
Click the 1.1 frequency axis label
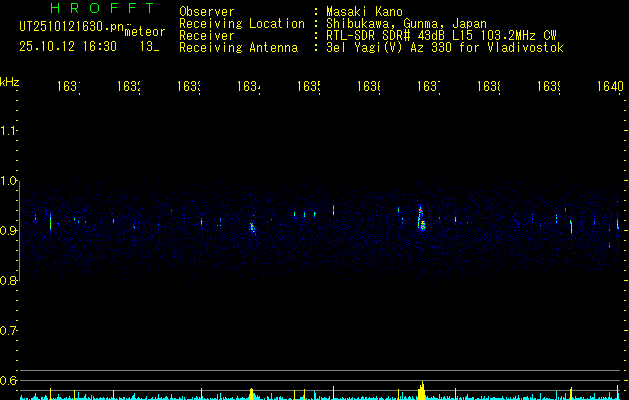8,130
